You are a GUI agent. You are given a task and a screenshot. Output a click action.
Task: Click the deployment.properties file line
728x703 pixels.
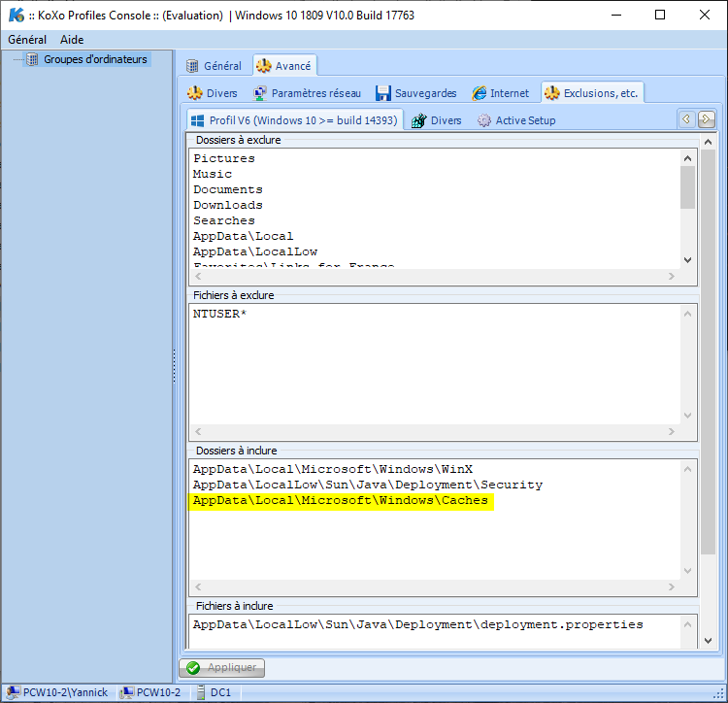pos(417,624)
